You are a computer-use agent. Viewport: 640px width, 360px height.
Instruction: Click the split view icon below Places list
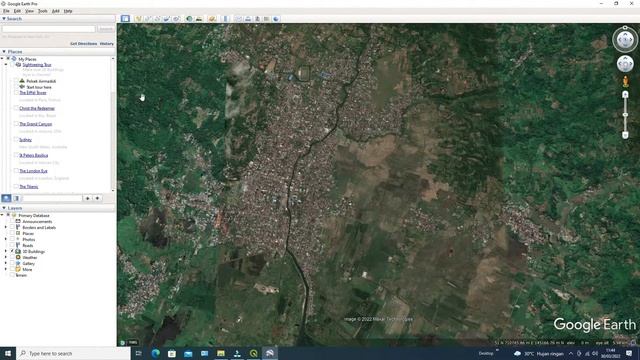(16, 198)
